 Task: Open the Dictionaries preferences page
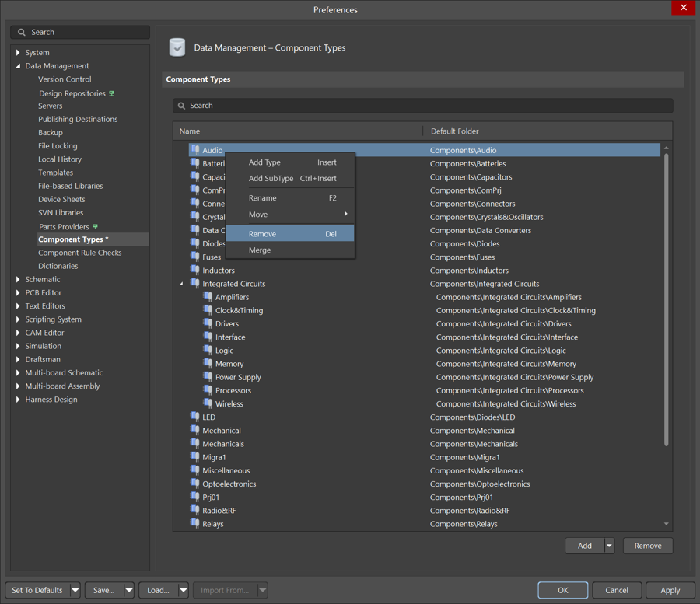click(x=58, y=266)
